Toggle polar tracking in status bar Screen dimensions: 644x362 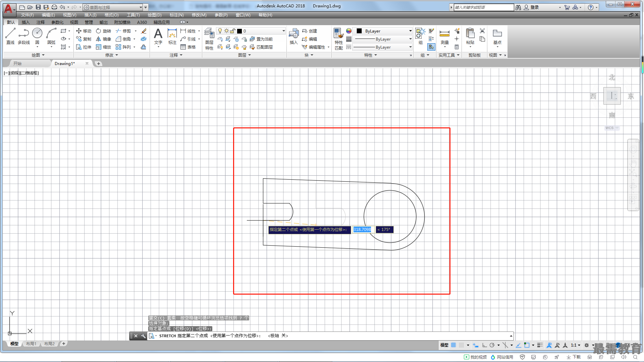492,345
